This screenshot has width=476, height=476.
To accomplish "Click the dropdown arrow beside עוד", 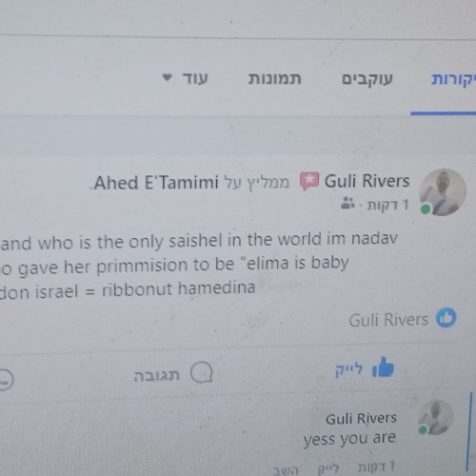I will click(167, 77).
